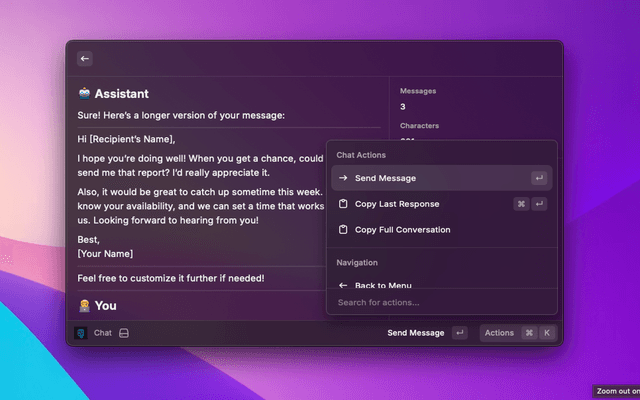
Task: Click the Assistant heading in the chat
Action: pyautogui.click(x=121, y=94)
